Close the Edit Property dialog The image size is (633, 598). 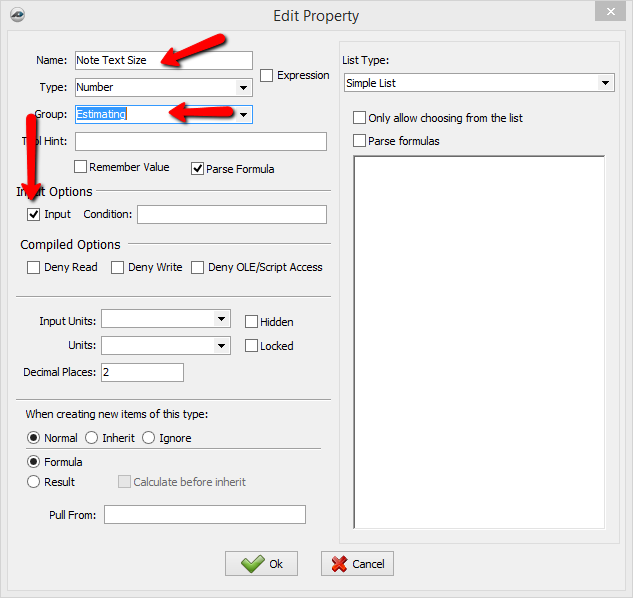610,12
